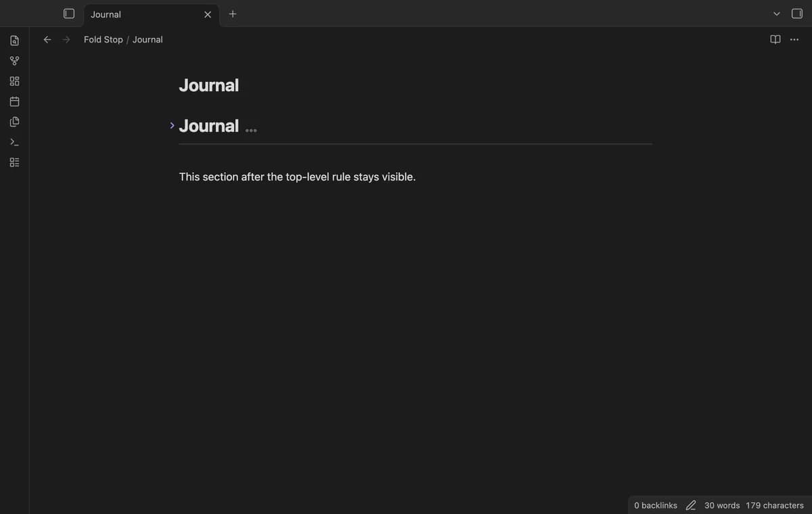812x514 pixels.
Task: Open the command palette ribbon icon
Action: coord(14,142)
